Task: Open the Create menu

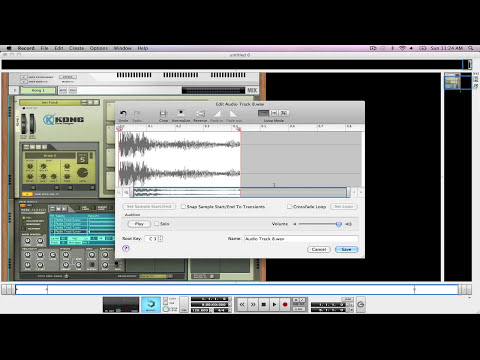Action: point(76,48)
